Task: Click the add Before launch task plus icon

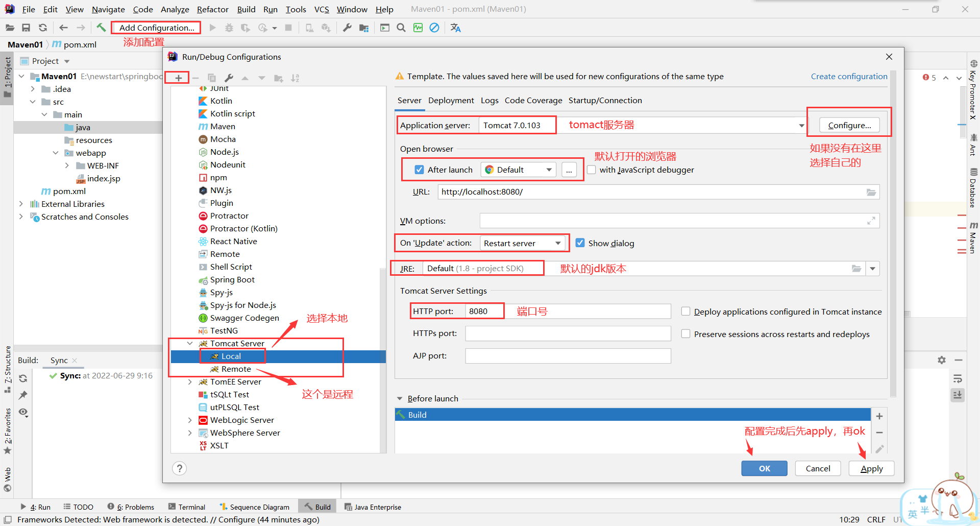Action: pos(879,416)
